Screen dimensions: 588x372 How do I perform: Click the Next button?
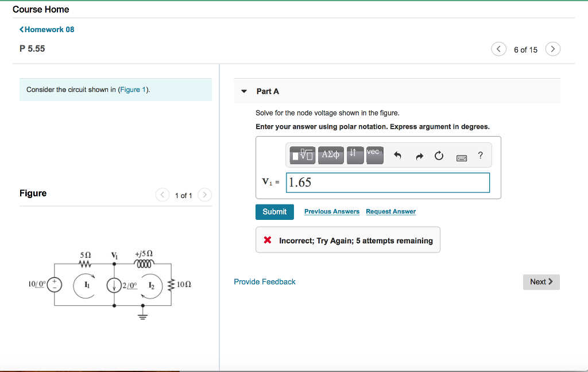[x=541, y=282]
